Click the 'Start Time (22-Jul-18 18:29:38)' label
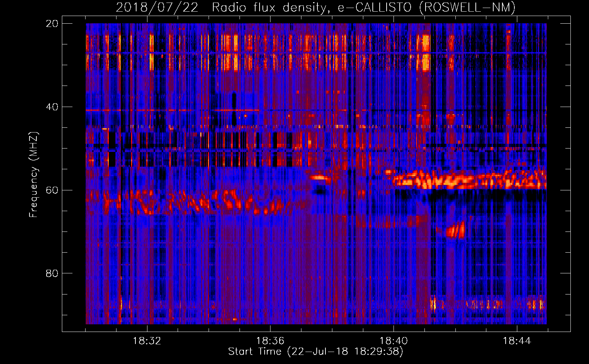Image resolution: width=589 pixels, height=364 pixels. point(316,352)
